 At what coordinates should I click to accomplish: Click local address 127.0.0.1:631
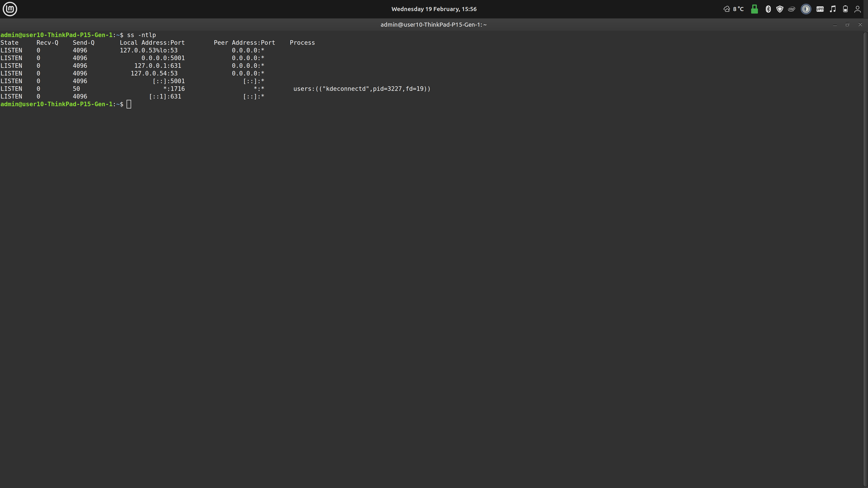158,66
